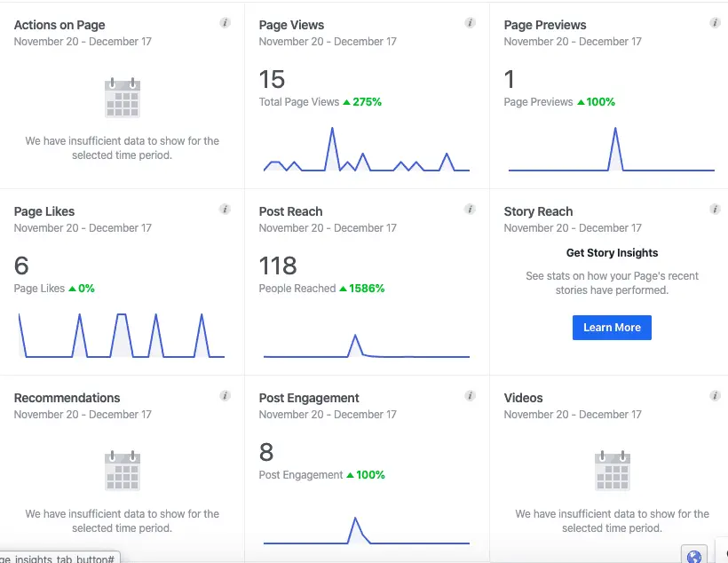Click the Page Likes card title
Image resolution: width=728 pixels, height=563 pixels.
44,211
